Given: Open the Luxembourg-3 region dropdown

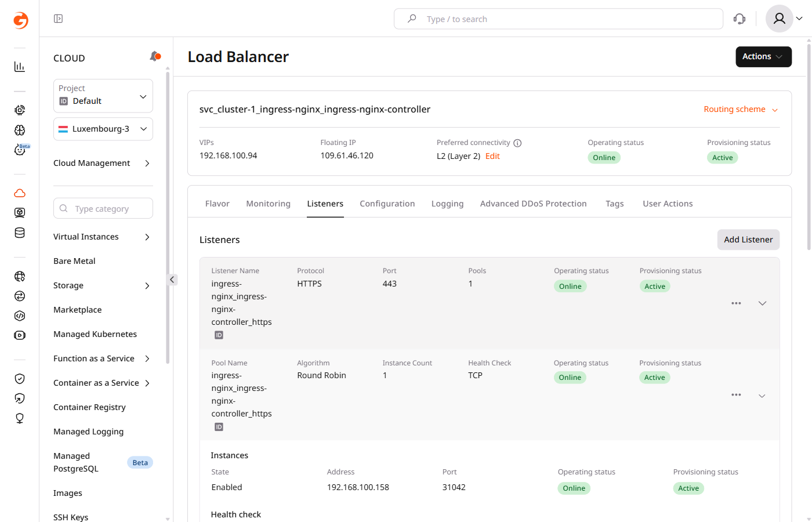Looking at the screenshot, I should tap(103, 129).
